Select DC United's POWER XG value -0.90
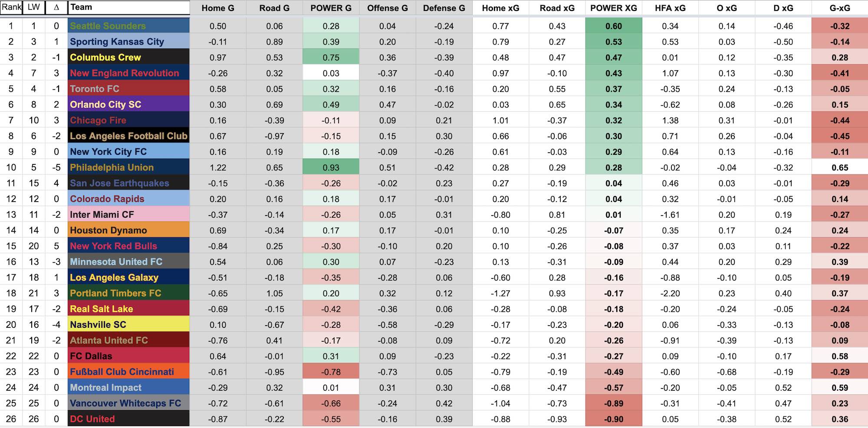The image size is (868, 428). 614,419
